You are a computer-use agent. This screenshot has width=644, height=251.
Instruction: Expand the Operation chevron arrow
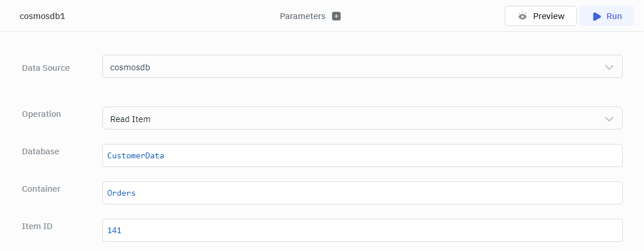[609, 119]
